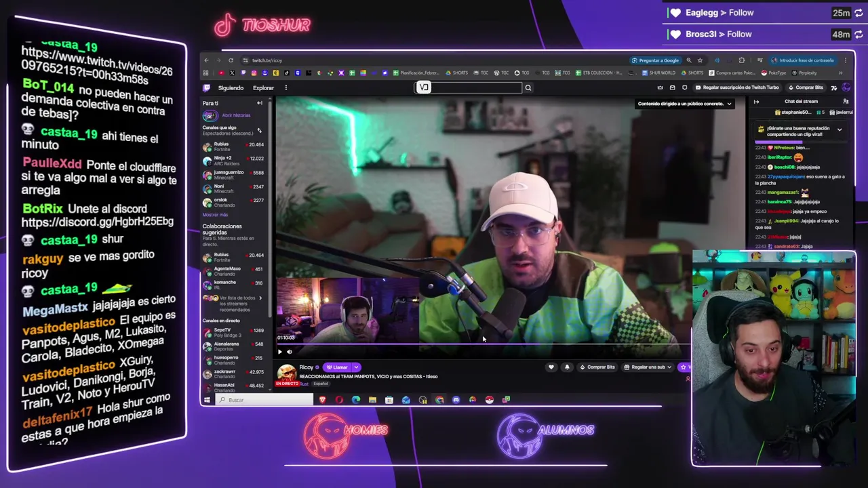
Task: Click the top bar Comprar Bits button
Action: [805, 87]
